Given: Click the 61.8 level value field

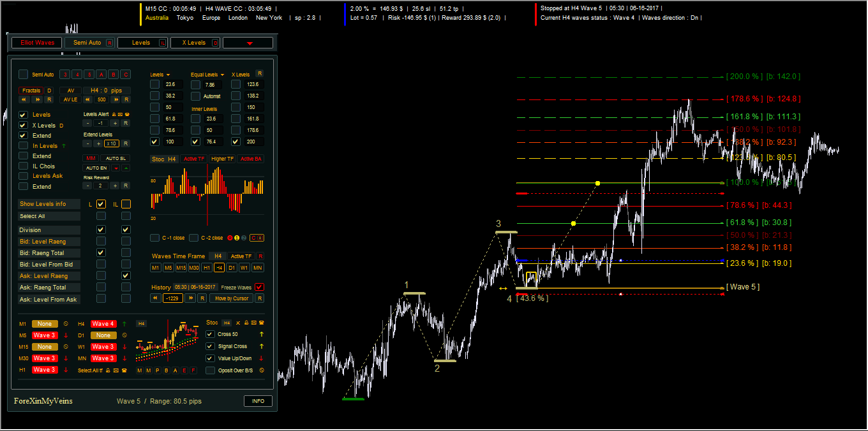Looking at the screenshot, I should (170, 119).
